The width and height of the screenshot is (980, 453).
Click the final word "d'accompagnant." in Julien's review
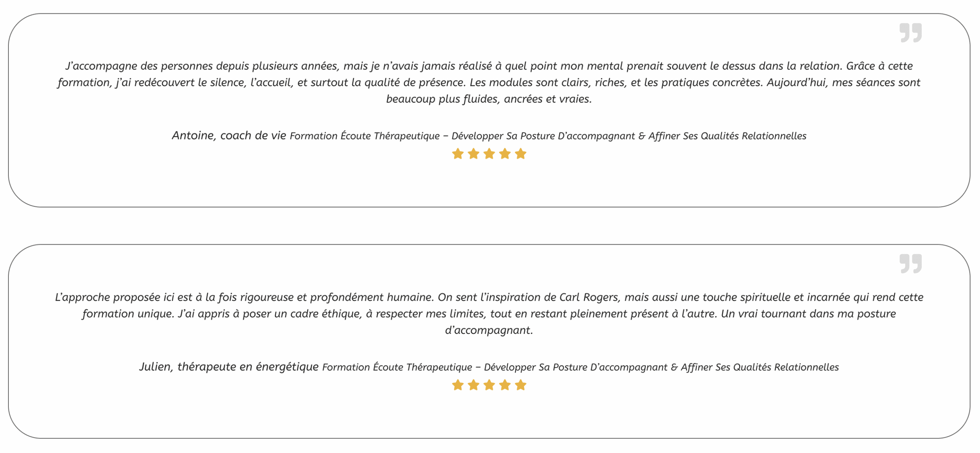(489, 330)
